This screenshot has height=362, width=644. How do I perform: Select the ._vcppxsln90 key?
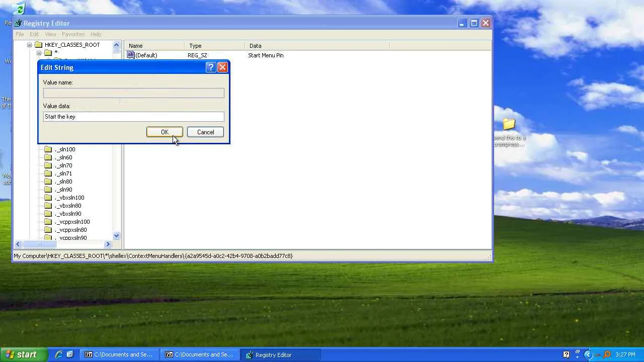point(71,237)
